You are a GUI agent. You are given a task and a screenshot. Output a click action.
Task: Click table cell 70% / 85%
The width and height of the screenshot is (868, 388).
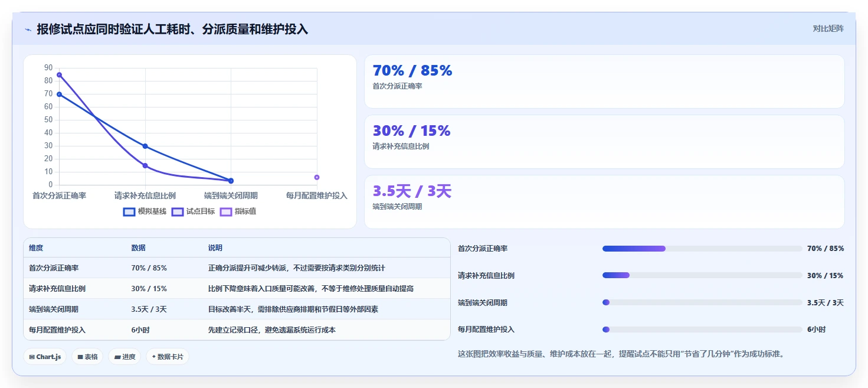[149, 268]
